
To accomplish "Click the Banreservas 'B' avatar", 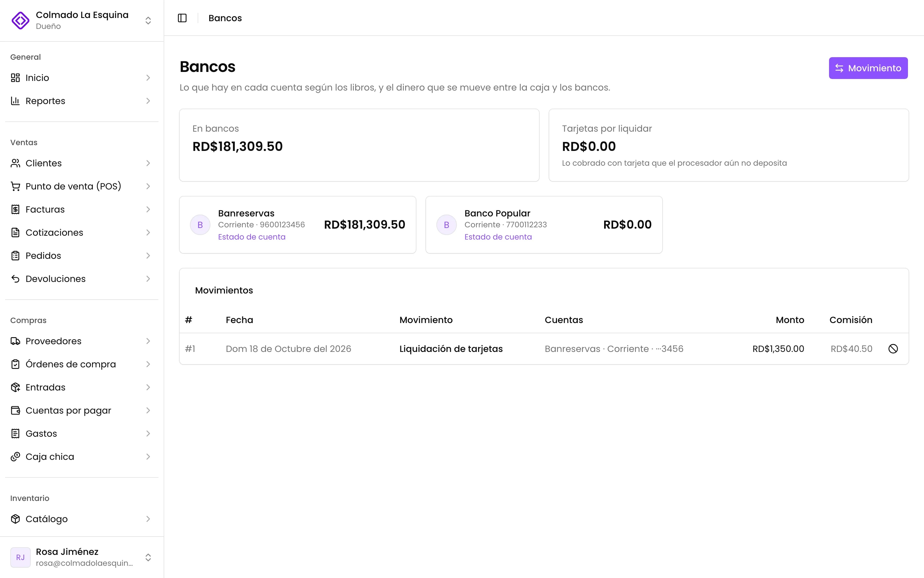I will tap(200, 225).
